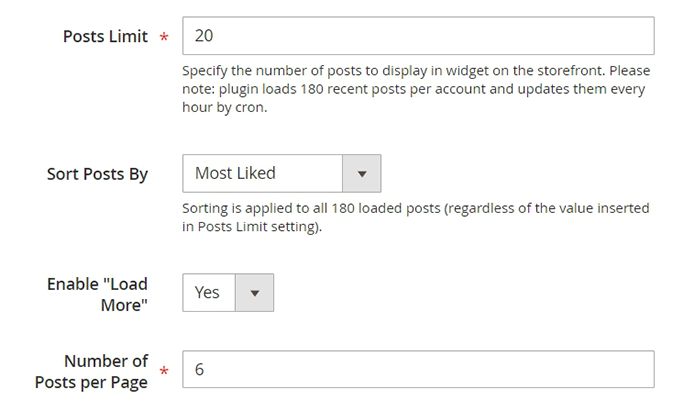Click the "Number of Posts per Page" label
Viewport: 684px width, 411px height.
(91, 371)
